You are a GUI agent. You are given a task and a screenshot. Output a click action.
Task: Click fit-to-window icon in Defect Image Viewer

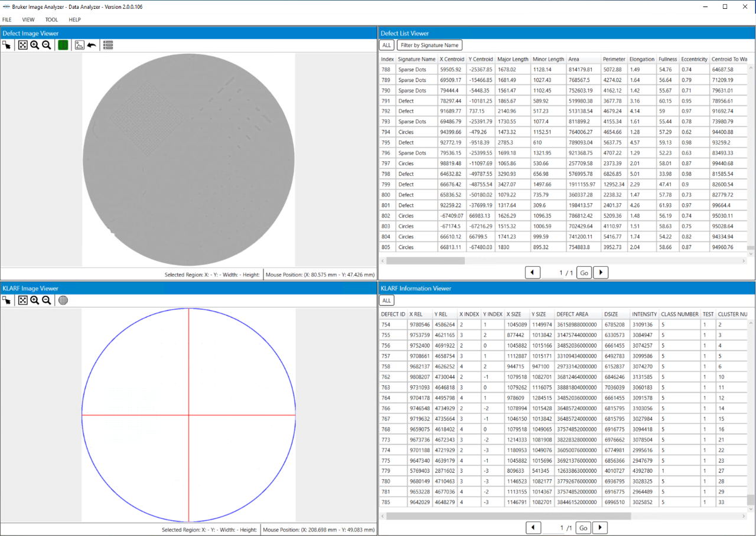click(23, 45)
